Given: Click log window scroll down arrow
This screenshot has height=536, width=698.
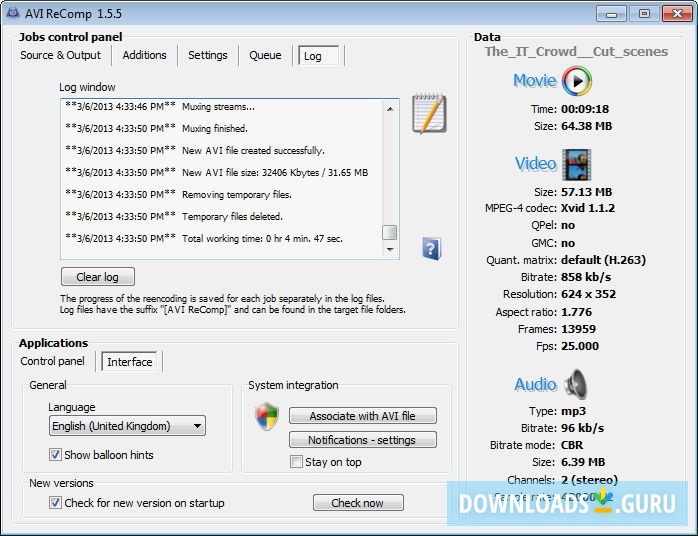Looking at the screenshot, I should pyautogui.click(x=390, y=249).
